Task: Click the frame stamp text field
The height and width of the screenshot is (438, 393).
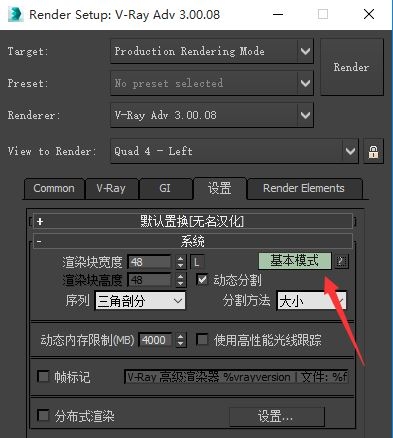Action: click(x=236, y=377)
